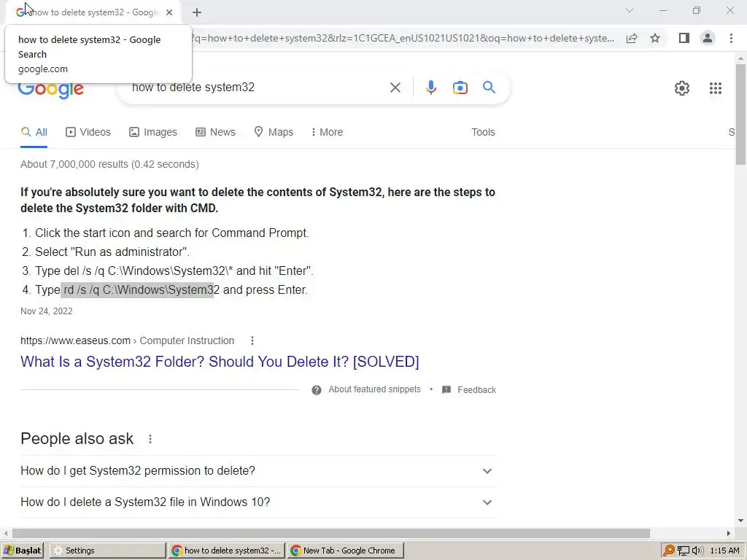Open 'About featured snippets' link
747x560 pixels.
coord(374,389)
